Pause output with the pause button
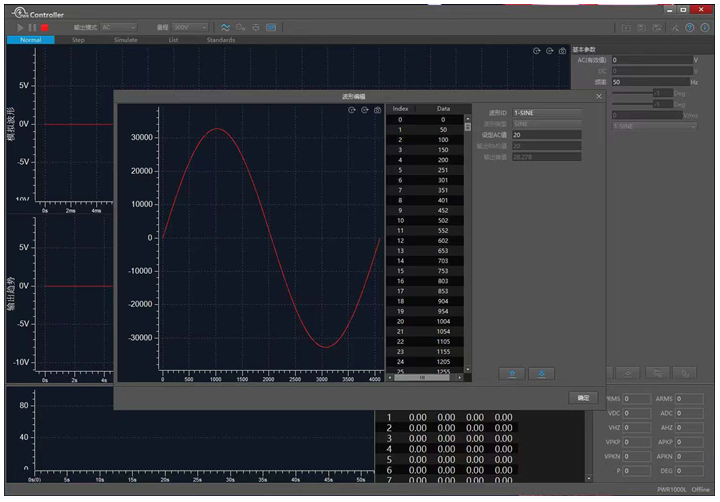This screenshot has height=502, width=720. (x=32, y=28)
